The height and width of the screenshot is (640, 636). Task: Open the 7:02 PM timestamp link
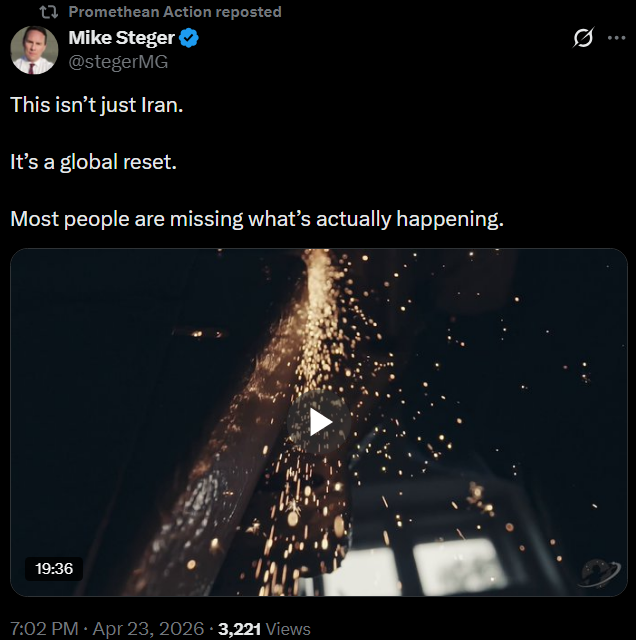tap(46, 629)
